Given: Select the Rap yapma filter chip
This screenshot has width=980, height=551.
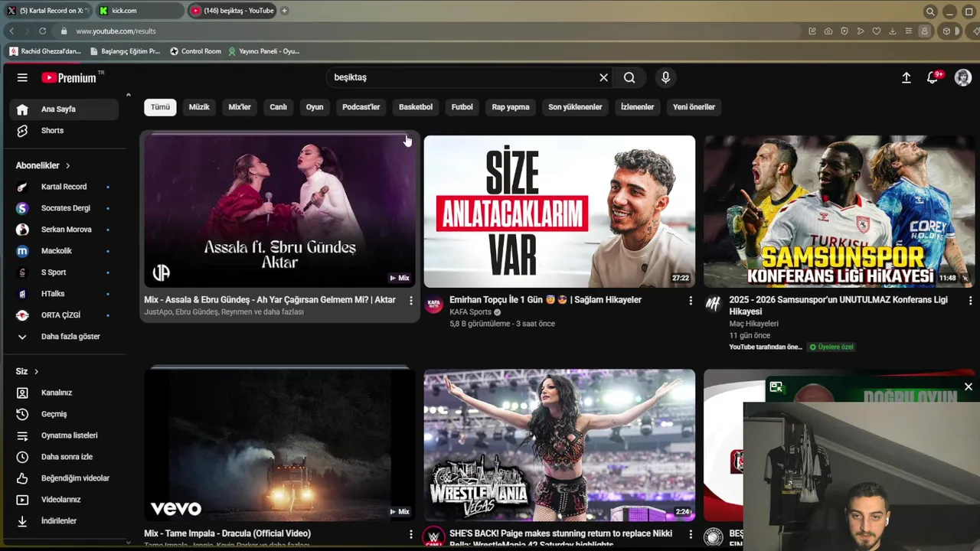Looking at the screenshot, I should pos(511,107).
